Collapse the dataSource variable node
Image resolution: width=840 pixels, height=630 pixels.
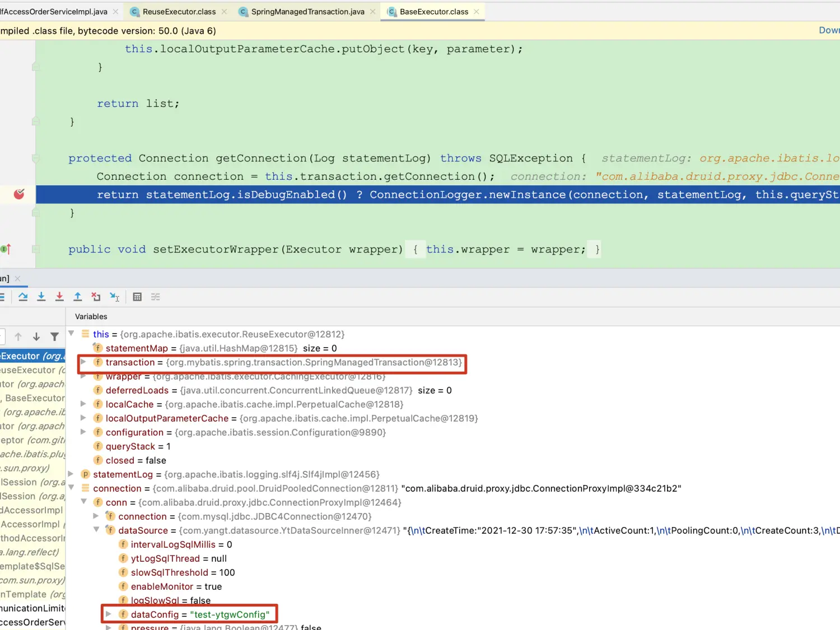coord(96,530)
